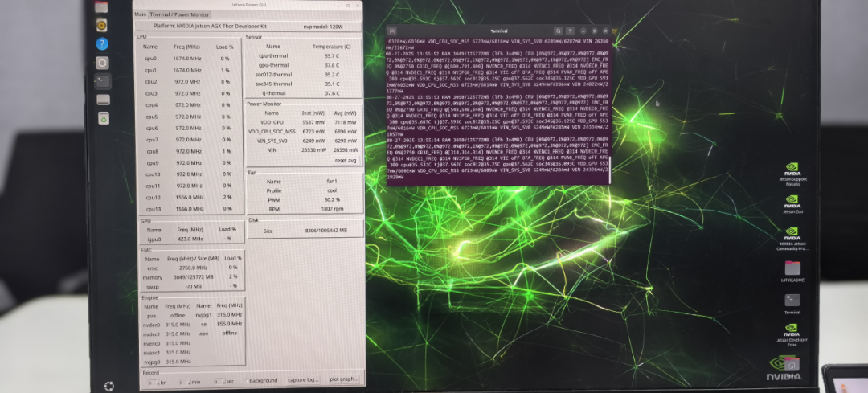Click the gpu-thermal sensor row
The height and width of the screenshot is (393, 868).
tap(304, 65)
